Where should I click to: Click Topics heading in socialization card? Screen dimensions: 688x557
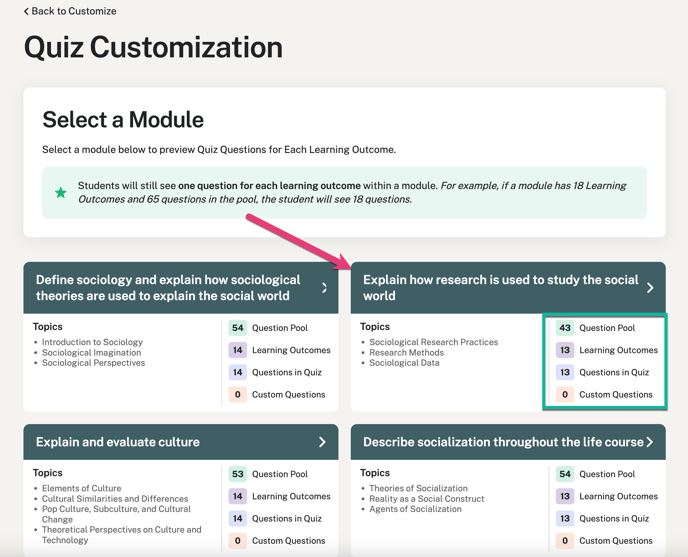point(375,473)
